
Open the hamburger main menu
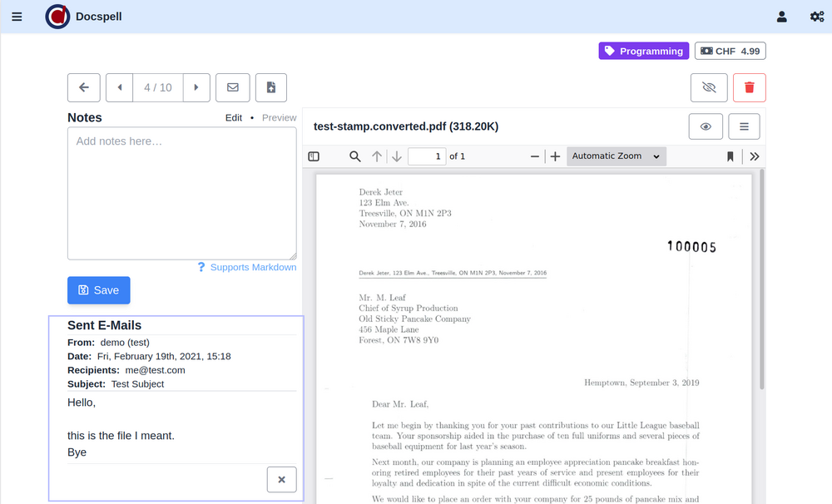click(17, 17)
